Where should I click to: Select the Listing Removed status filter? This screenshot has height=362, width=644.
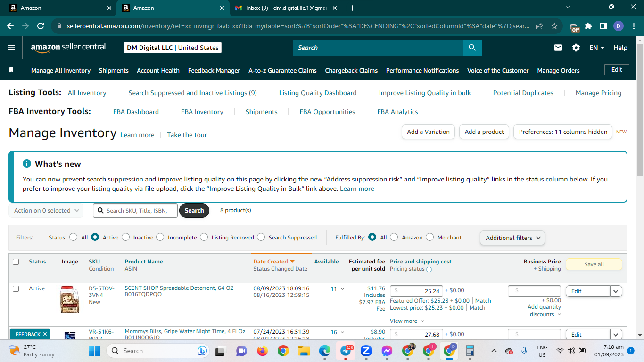click(x=204, y=237)
